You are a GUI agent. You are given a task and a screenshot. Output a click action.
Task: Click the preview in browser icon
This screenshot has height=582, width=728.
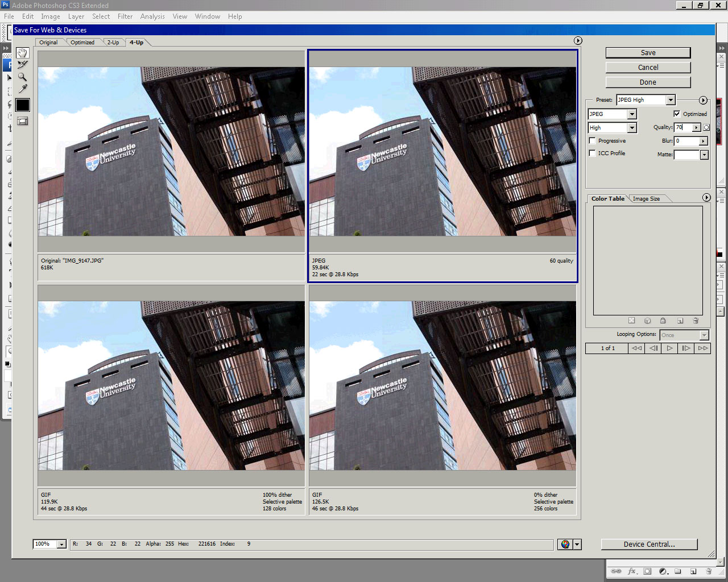pyautogui.click(x=565, y=544)
